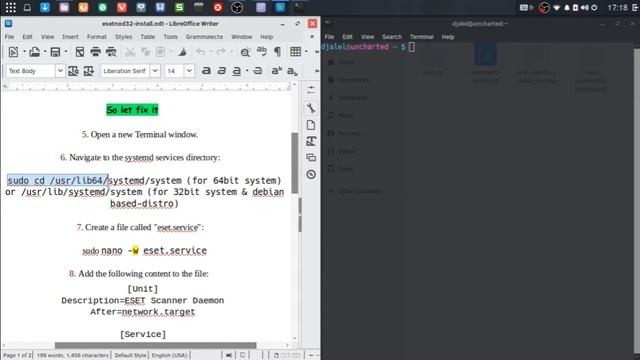Open the Table menu in Writer
The height and width of the screenshot is (360, 640).
tap(148, 37)
